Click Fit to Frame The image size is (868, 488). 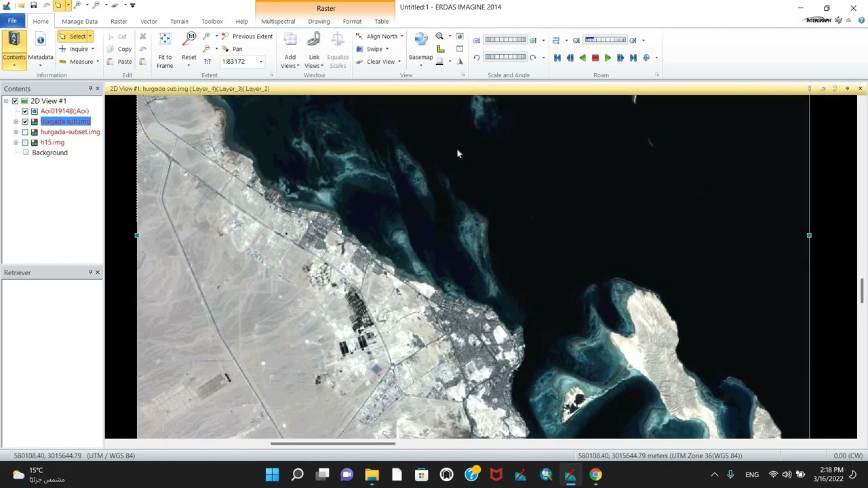(x=165, y=50)
